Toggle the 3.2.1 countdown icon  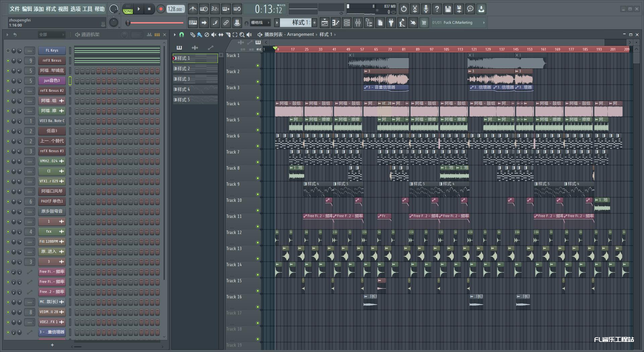pyautogui.click(x=215, y=9)
